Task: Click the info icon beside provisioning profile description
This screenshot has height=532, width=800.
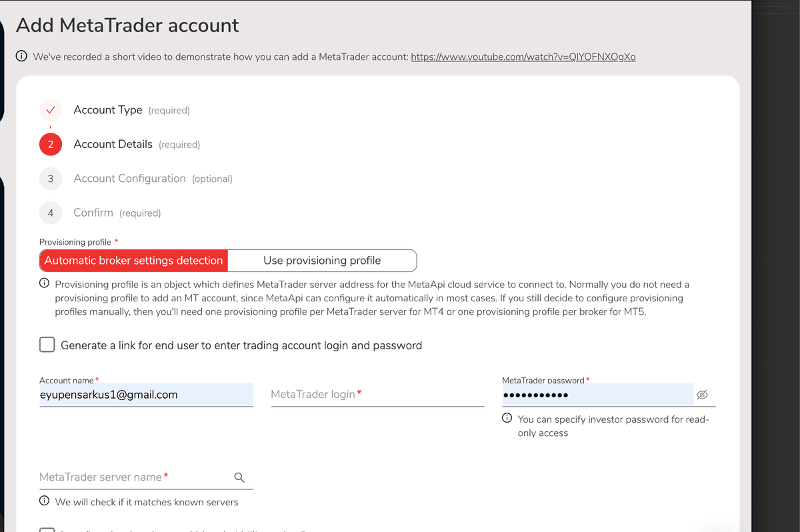Action: click(x=45, y=283)
